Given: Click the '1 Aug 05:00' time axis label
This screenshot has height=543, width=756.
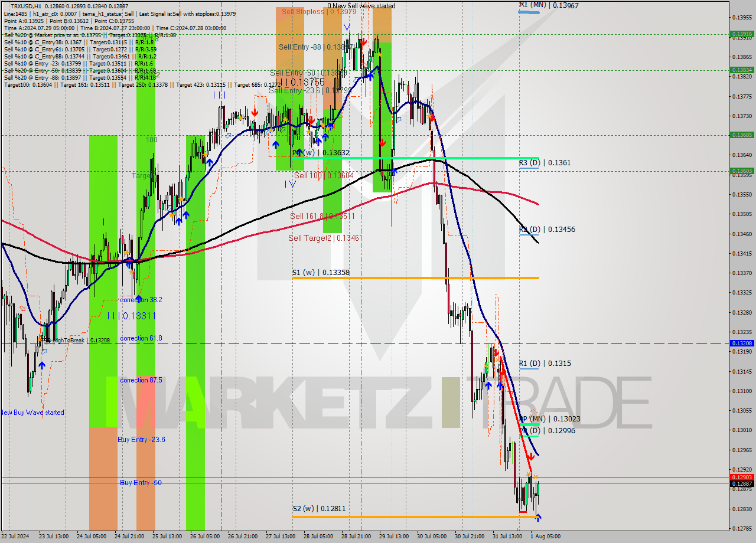Looking at the screenshot, I should [544, 537].
